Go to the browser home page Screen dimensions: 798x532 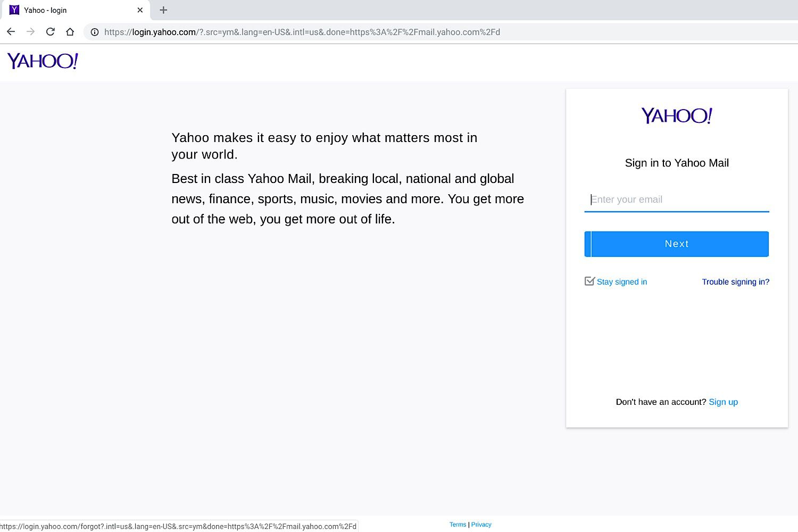tap(70, 32)
